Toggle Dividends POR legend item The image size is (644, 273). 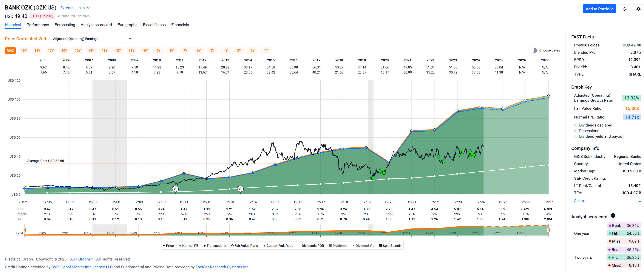[313, 246]
